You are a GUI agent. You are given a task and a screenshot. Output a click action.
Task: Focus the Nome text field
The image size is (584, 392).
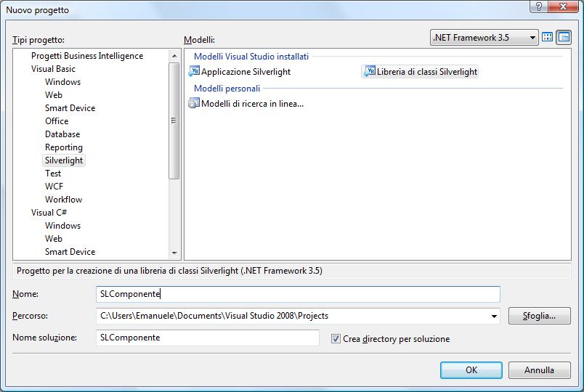(298, 294)
